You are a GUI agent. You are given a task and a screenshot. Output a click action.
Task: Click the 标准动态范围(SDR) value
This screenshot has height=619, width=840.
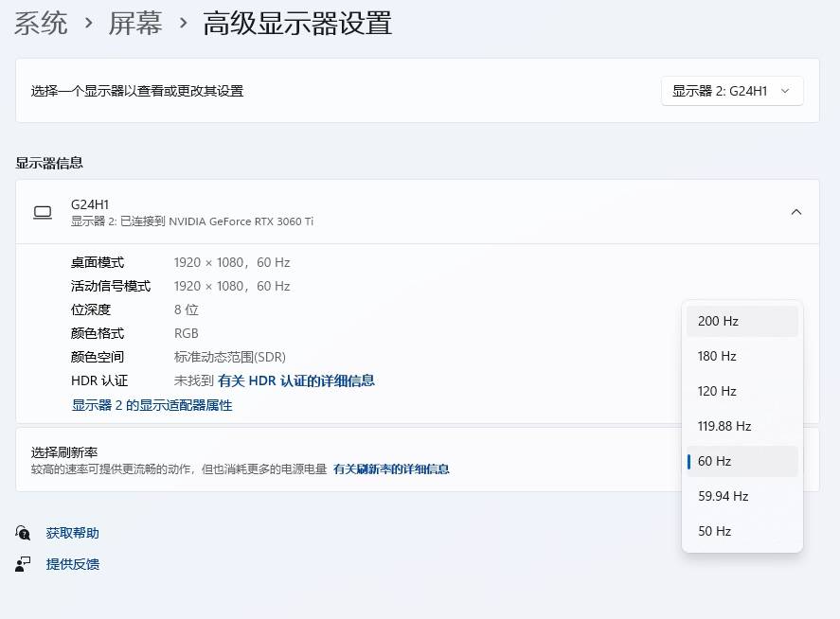pos(230,357)
